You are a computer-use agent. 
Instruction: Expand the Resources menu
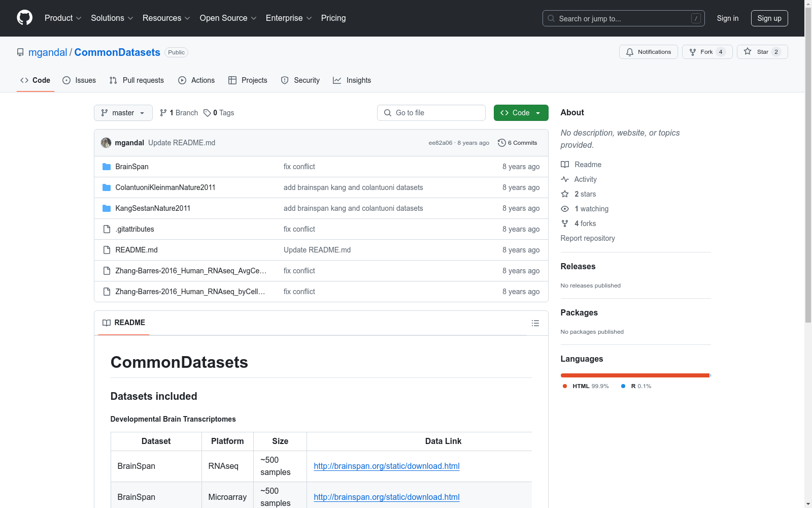click(x=166, y=18)
